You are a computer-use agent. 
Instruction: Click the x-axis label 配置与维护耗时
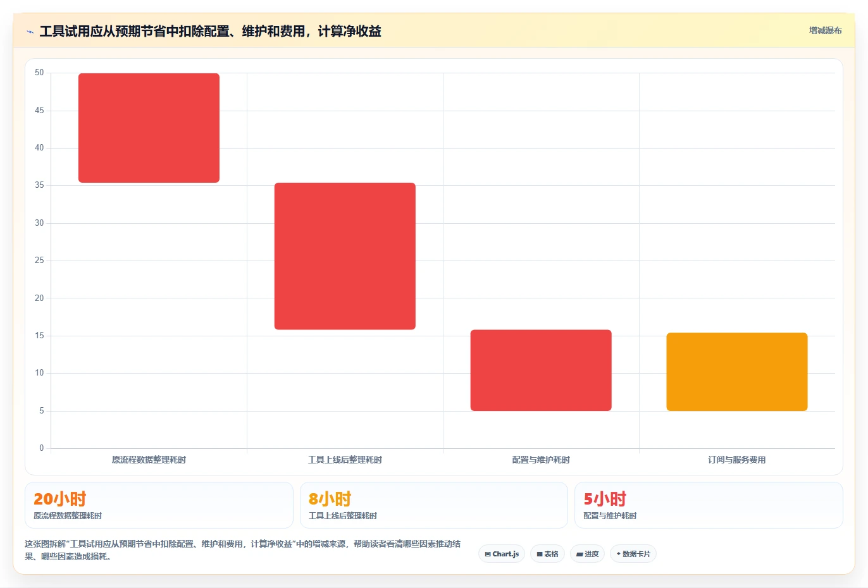click(541, 460)
